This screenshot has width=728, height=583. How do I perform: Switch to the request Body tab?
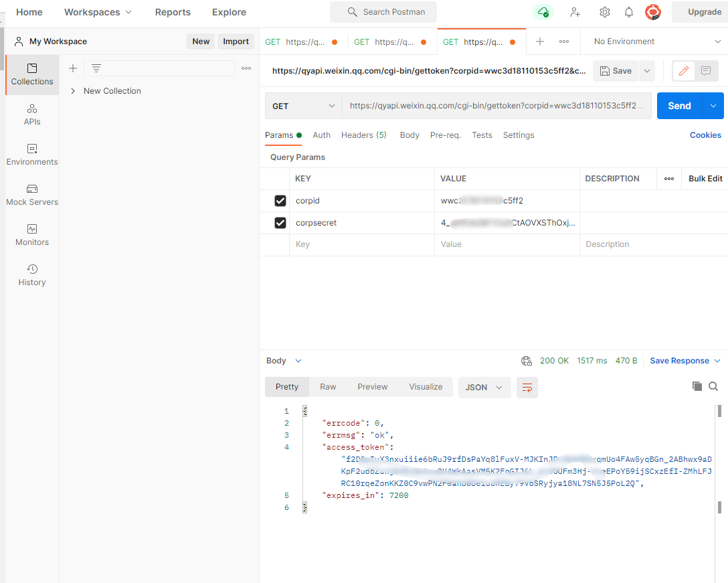click(409, 135)
